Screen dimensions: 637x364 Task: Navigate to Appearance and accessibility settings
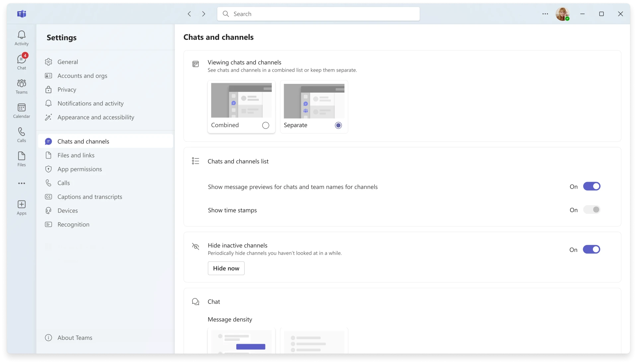click(x=96, y=117)
